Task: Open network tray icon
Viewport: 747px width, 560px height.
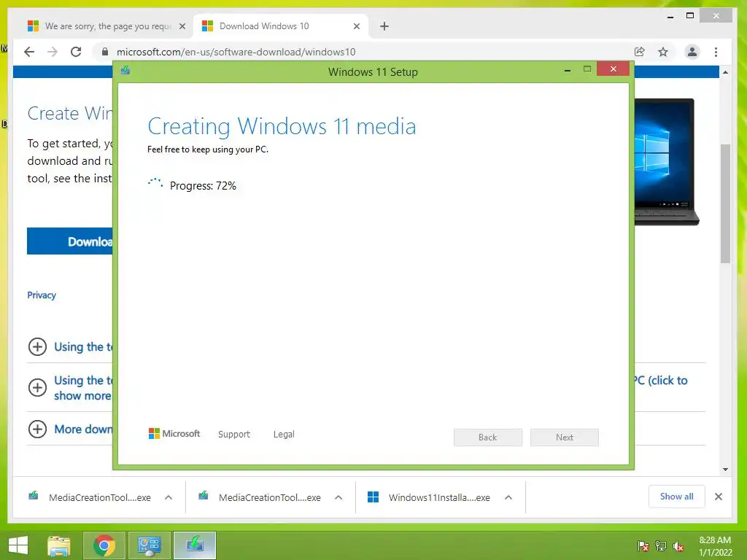Action: pos(661,546)
